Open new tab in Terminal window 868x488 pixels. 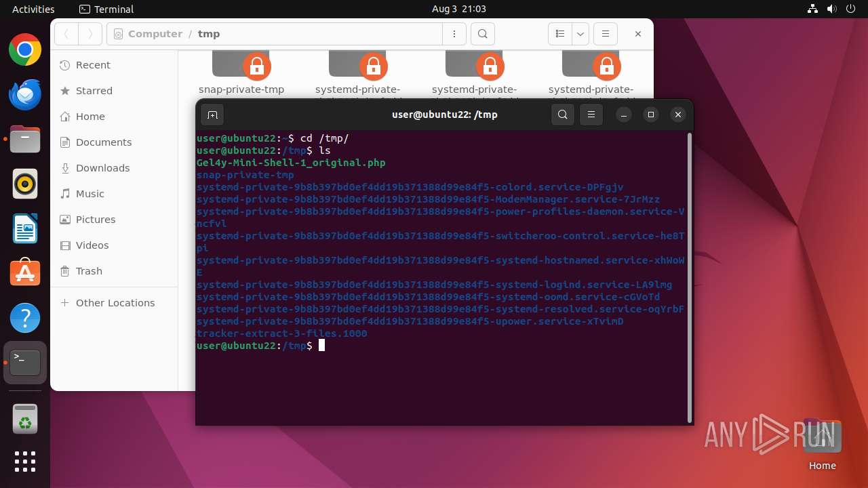[x=212, y=115]
